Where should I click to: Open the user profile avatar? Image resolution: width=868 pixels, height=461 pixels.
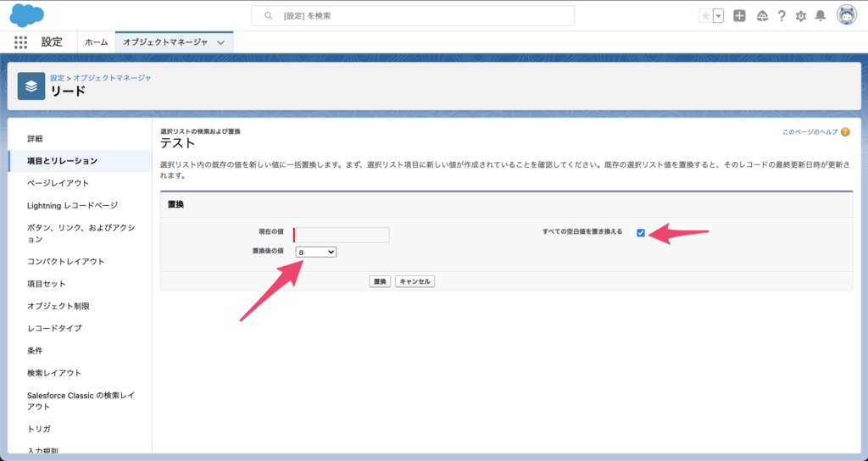pyautogui.click(x=847, y=15)
